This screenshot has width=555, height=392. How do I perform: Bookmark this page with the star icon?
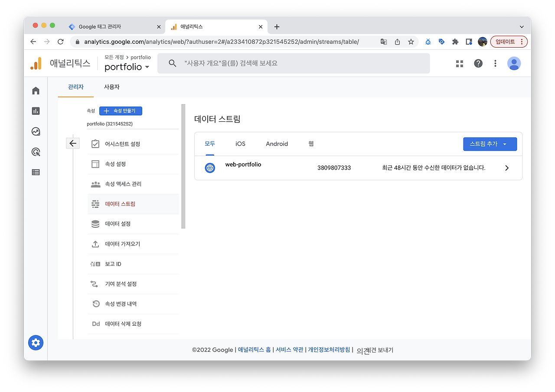point(411,42)
